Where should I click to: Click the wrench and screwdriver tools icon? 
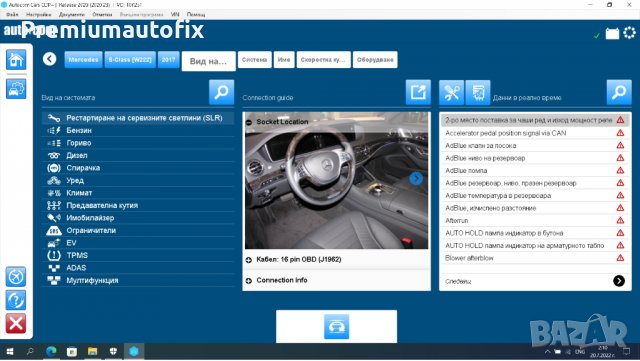[x=451, y=92]
